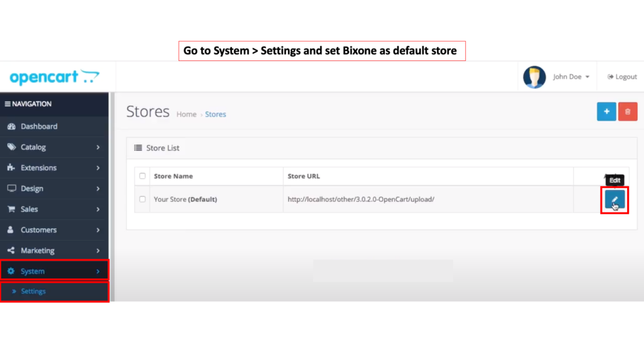Go to Home breadcrumb link
Viewport: 644px width, 362px height.
tap(186, 114)
